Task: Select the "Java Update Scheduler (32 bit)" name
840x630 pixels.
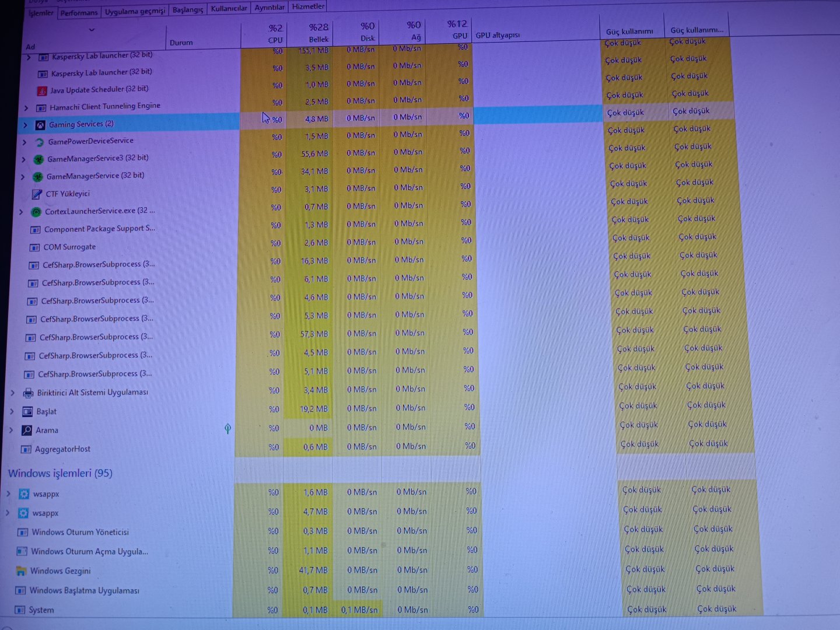Action: [x=99, y=89]
